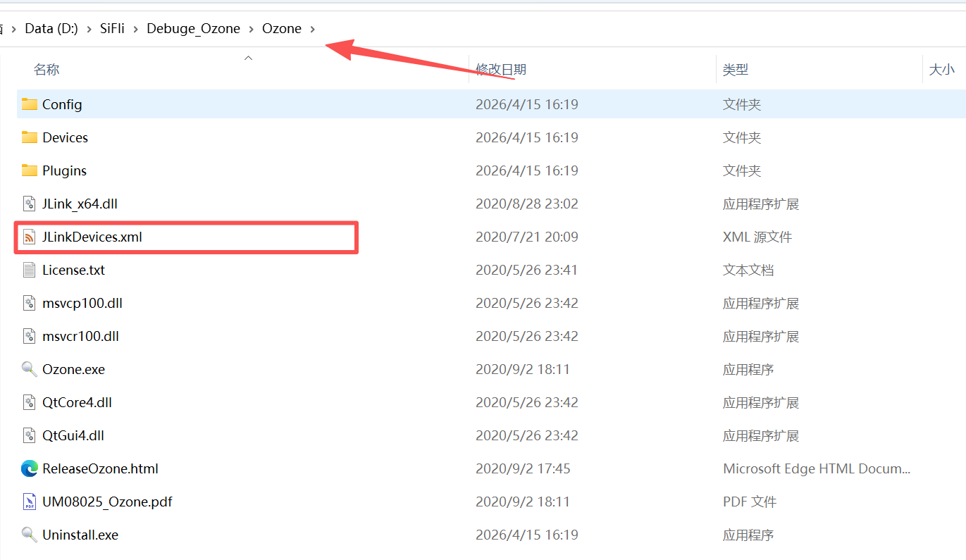Sort by the 修改日期 column header
Image resolution: width=966 pixels, height=560 pixels.
501,69
